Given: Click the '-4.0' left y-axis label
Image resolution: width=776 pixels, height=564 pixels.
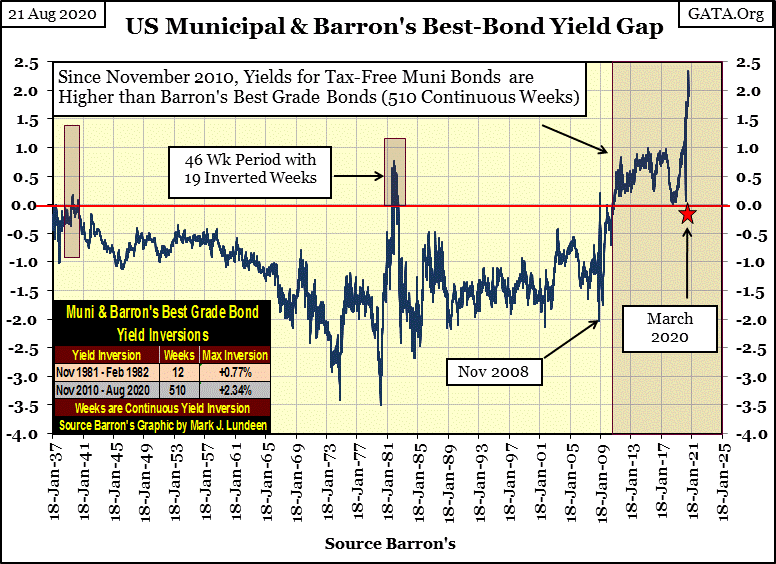Looking at the screenshot, I should 22,435.
